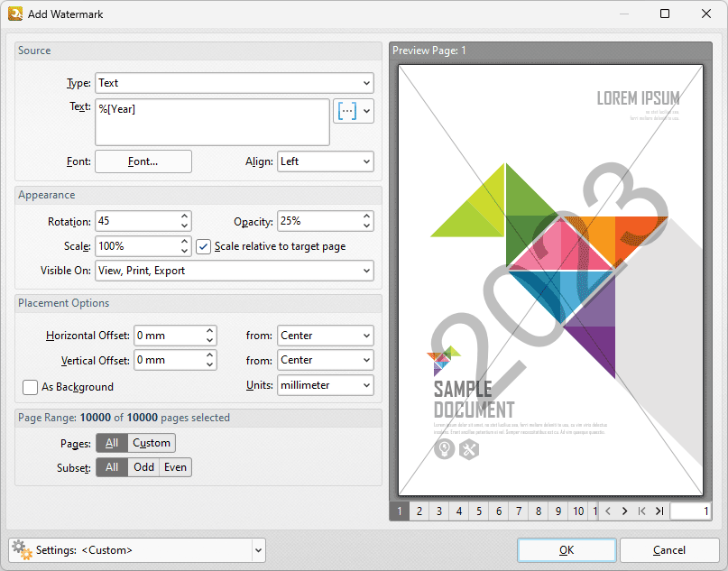Image resolution: width=728 pixels, height=571 pixels.
Task: Decrease the Vertical Offset value
Action: coord(210,365)
